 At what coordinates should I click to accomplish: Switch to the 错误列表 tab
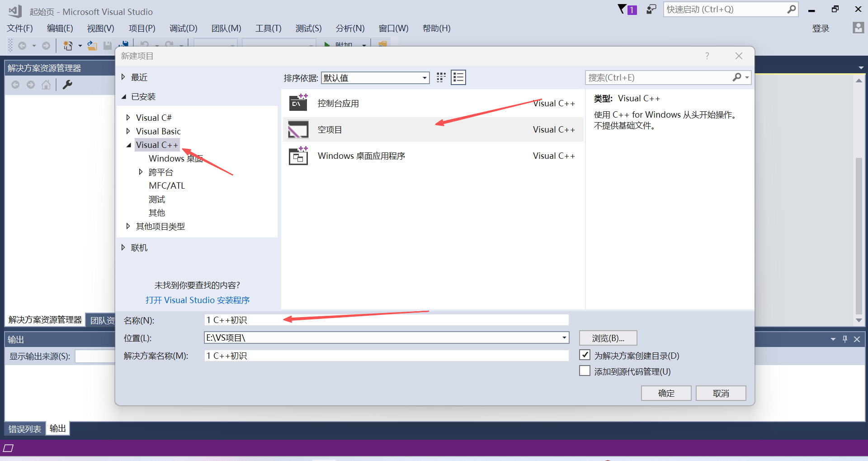point(25,429)
